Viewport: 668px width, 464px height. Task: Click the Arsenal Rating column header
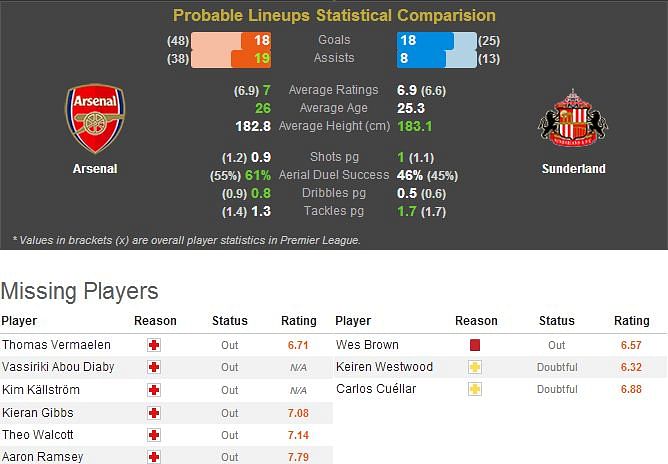pyautogui.click(x=299, y=321)
